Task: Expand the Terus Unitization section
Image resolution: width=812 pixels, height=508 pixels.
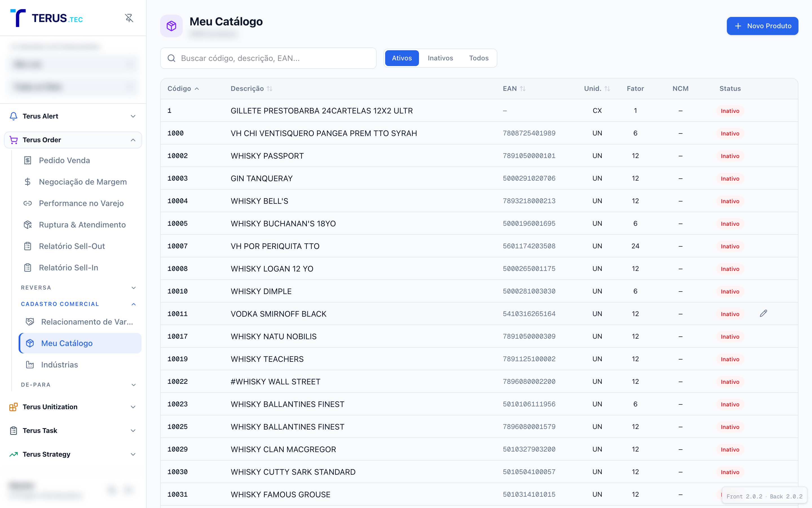Action: click(133, 407)
